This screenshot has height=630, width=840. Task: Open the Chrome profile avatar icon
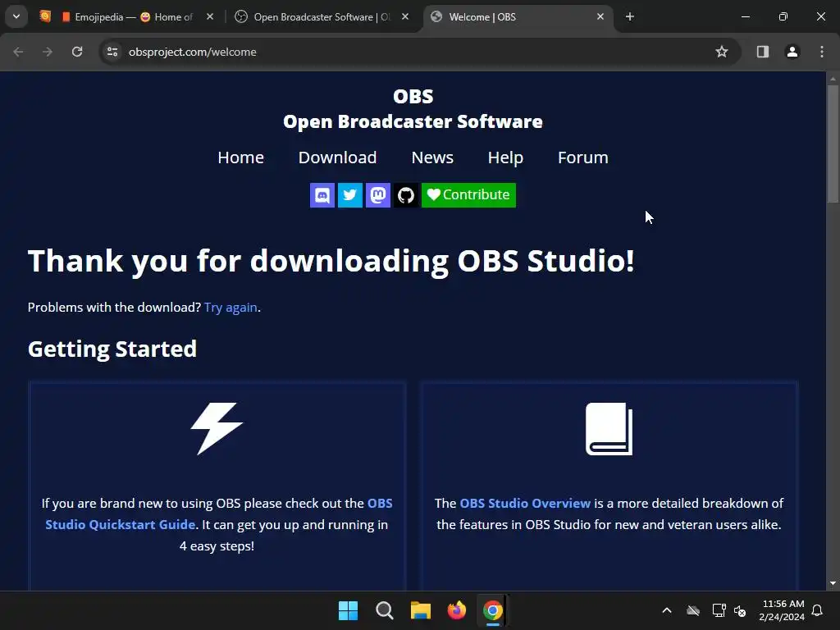pos(792,52)
